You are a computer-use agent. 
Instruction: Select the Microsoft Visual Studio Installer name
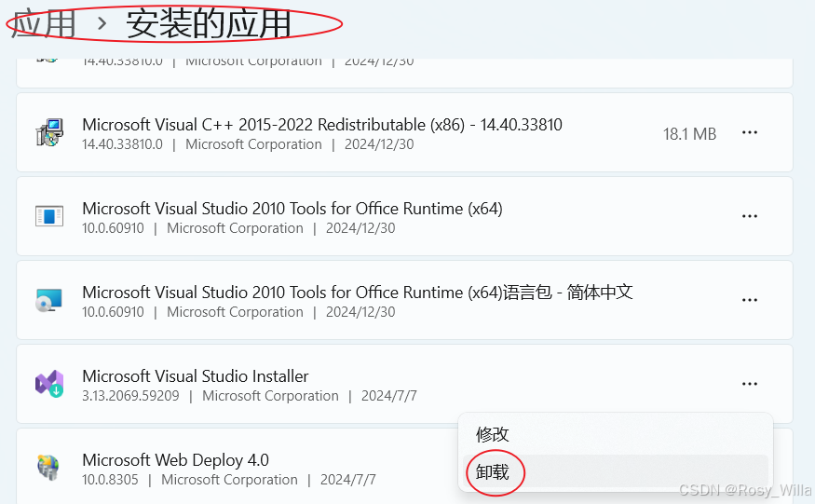[196, 376]
